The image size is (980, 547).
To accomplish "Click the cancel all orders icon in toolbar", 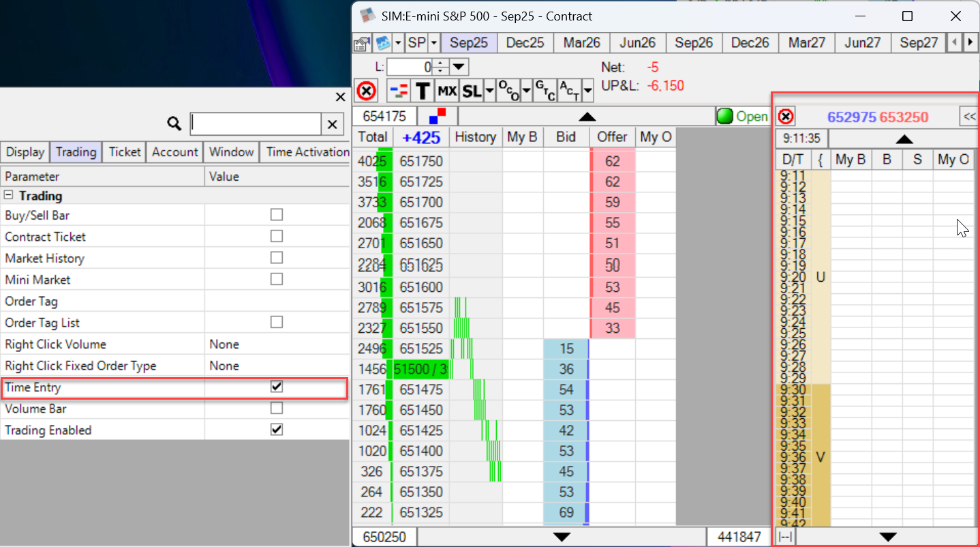I will [x=367, y=91].
